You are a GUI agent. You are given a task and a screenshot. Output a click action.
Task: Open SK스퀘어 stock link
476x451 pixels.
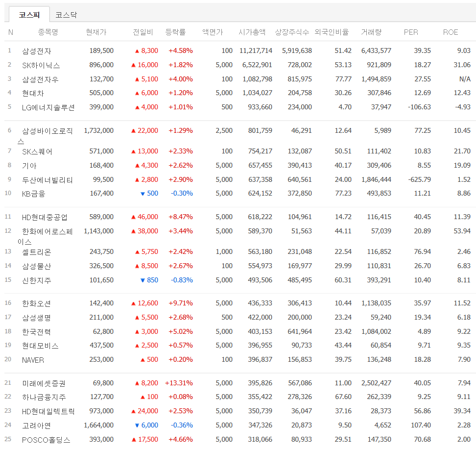(37, 151)
